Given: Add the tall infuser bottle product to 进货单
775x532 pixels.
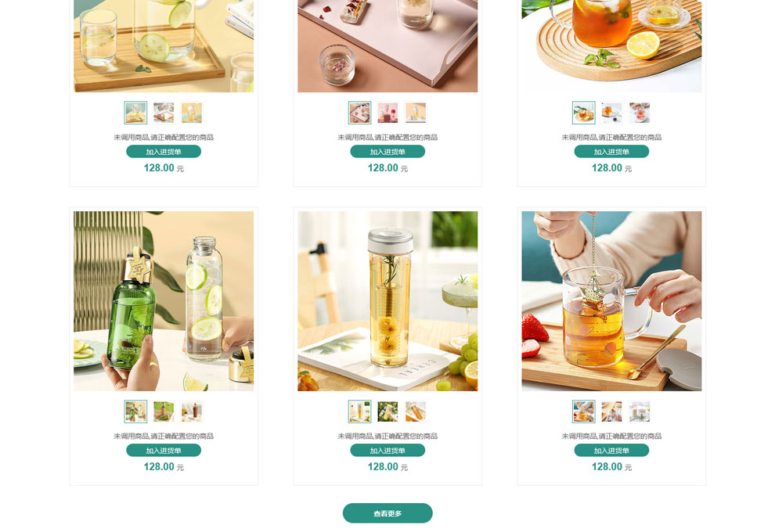Looking at the screenshot, I should [387, 450].
